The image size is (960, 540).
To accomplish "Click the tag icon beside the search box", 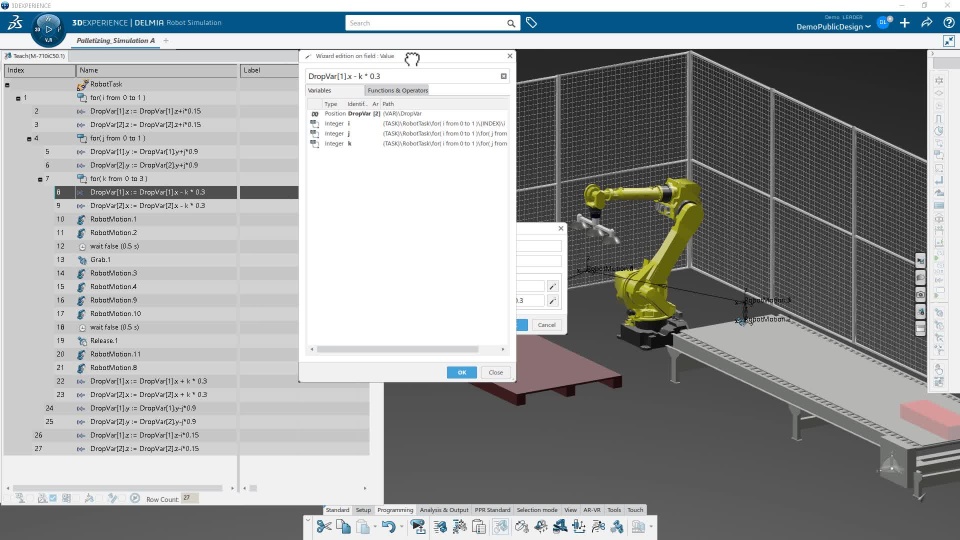I will point(531,23).
